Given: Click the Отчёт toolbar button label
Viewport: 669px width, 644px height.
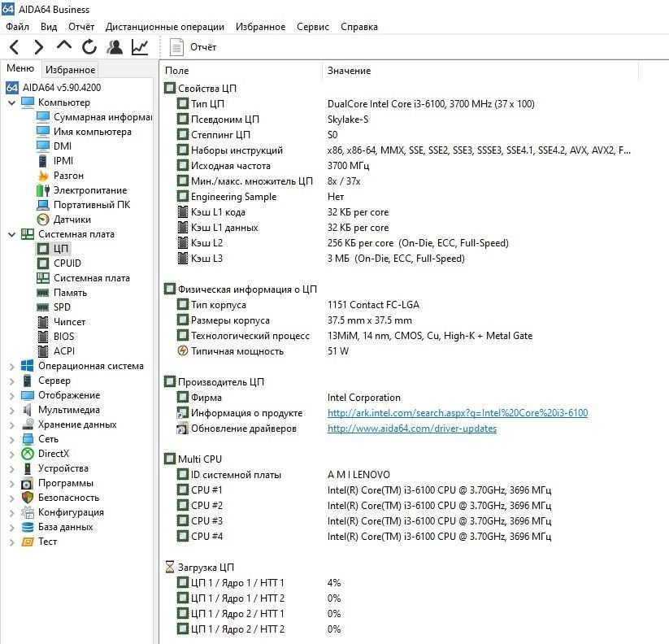Looking at the screenshot, I should 203,47.
